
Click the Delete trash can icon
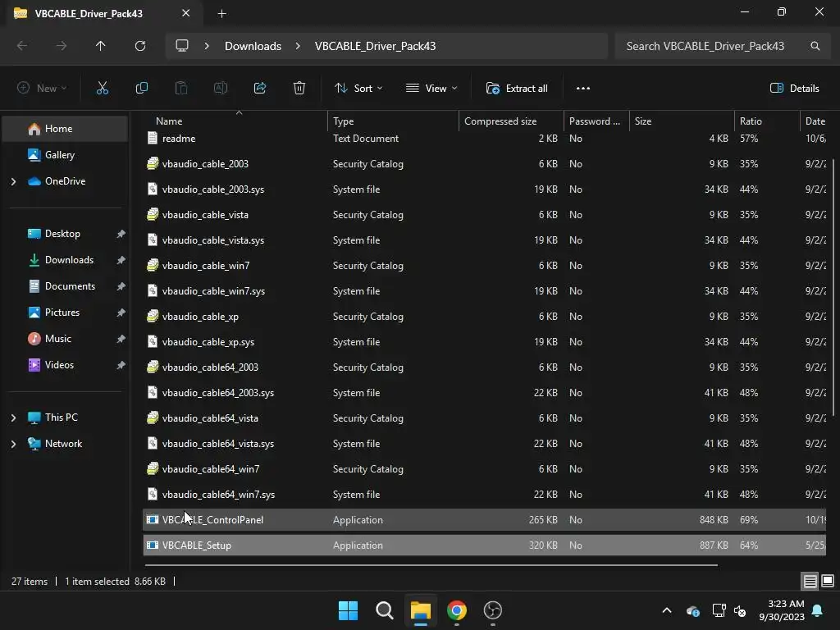299,89
